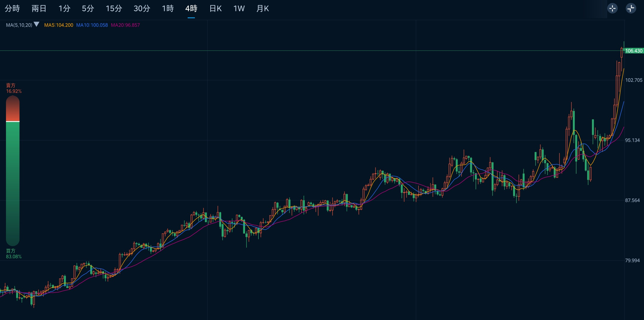Viewport: 644px width, 320px height.
Task: Click the orange MA5 value label
Action: (59, 25)
